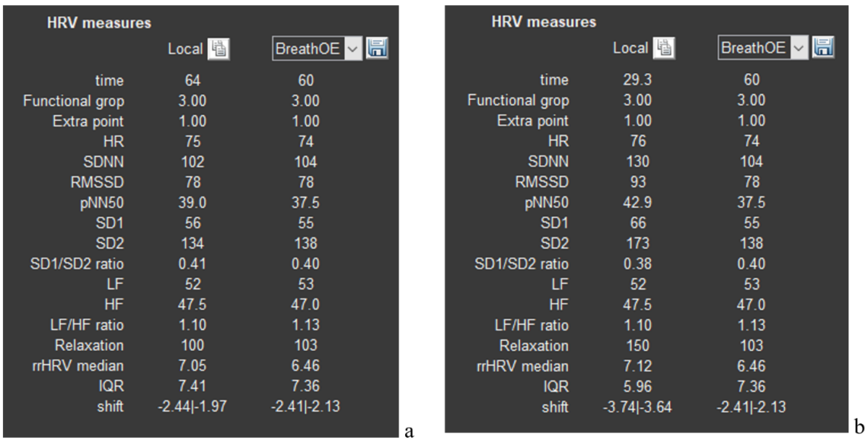Click the Local SDNN value 130
The width and height of the screenshot is (868, 440).
(638, 162)
